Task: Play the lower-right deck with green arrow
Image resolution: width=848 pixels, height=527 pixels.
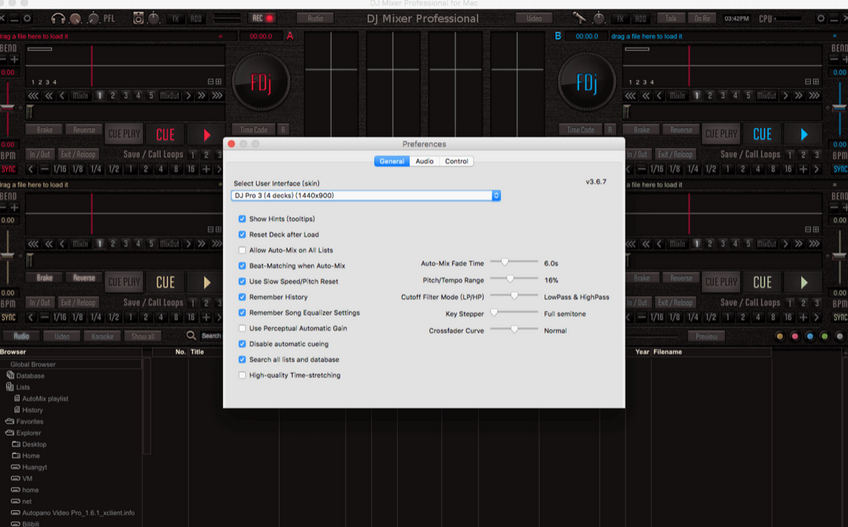Action: point(804,282)
